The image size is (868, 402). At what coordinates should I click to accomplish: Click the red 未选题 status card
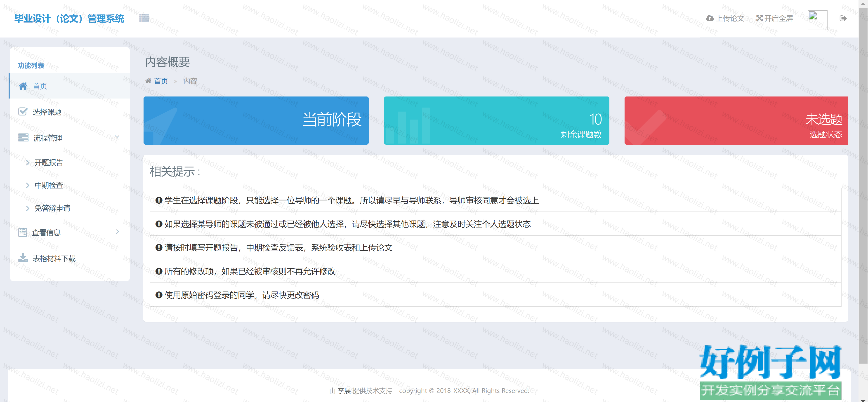[736, 121]
